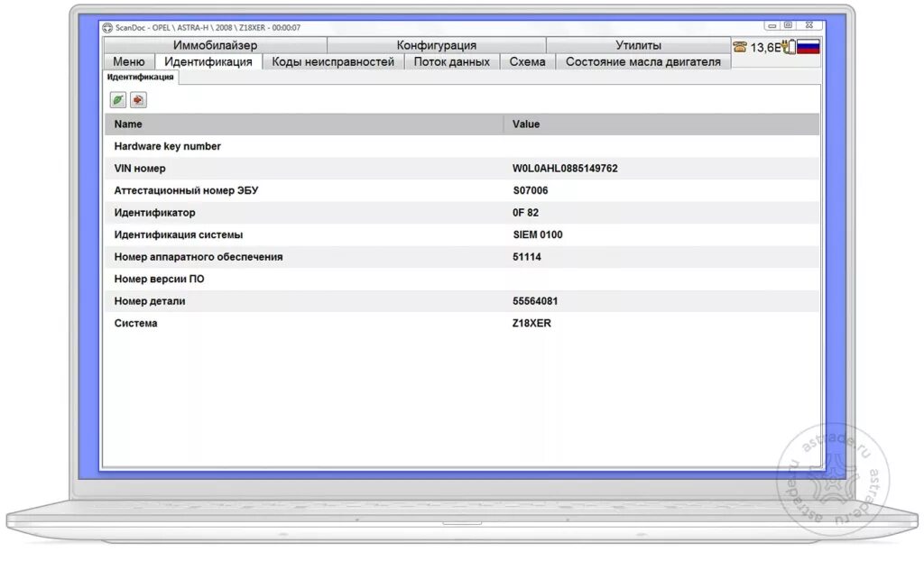The height and width of the screenshot is (561, 924).
Task: Select the Номер версии ПО row
Action: [x=462, y=279]
